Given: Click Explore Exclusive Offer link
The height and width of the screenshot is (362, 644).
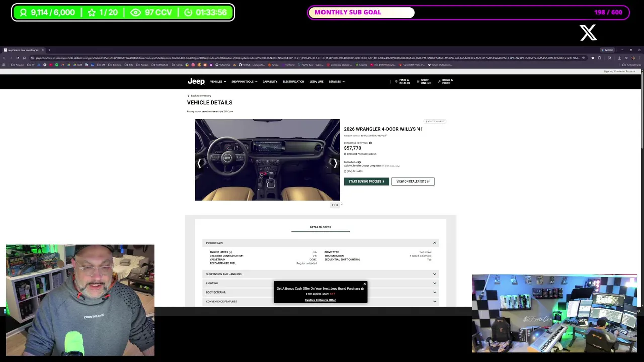Looking at the screenshot, I should coord(320,300).
